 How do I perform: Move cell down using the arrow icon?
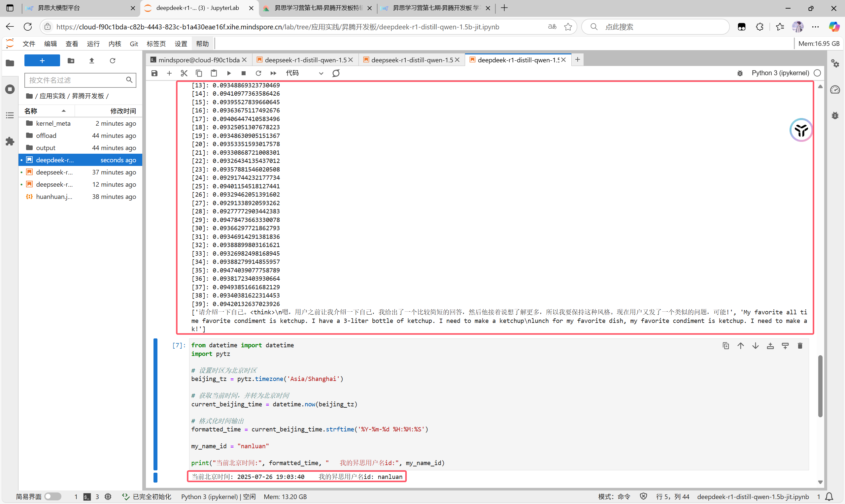(755, 346)
